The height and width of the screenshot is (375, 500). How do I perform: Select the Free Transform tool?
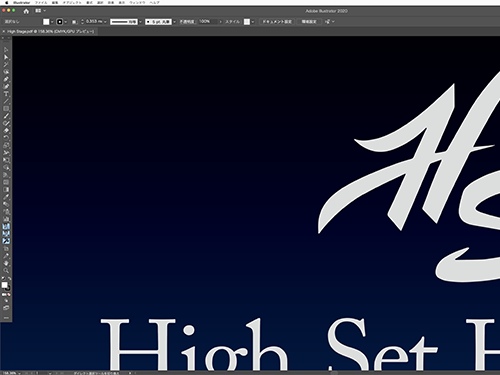pyautogui.click(x=6, y=160)
